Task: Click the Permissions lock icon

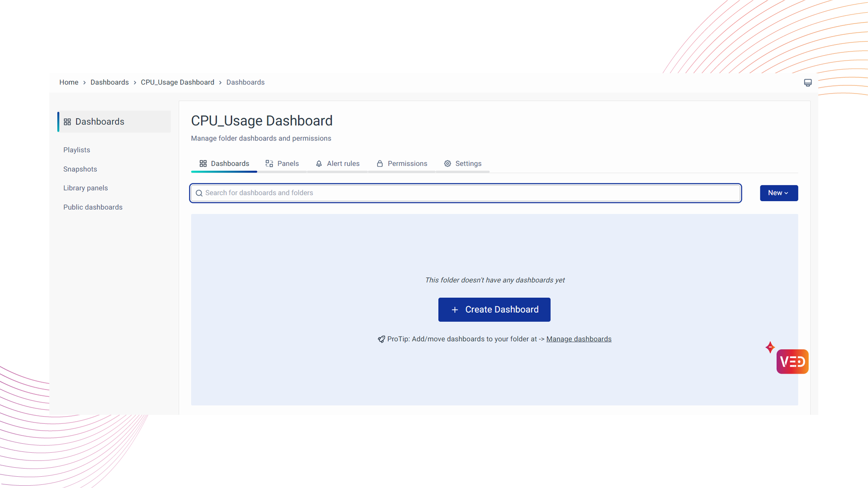Action: (380, 164)
